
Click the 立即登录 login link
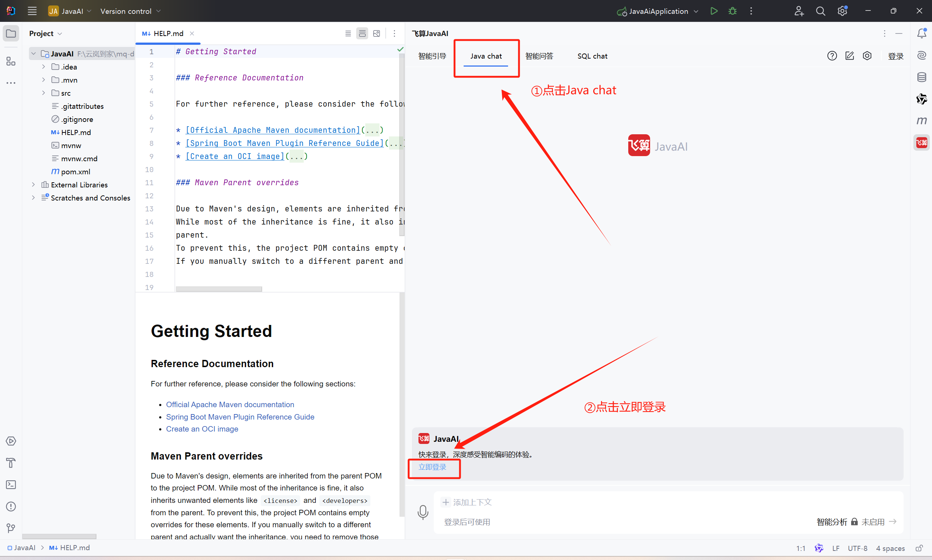click(x=432, y=467)
